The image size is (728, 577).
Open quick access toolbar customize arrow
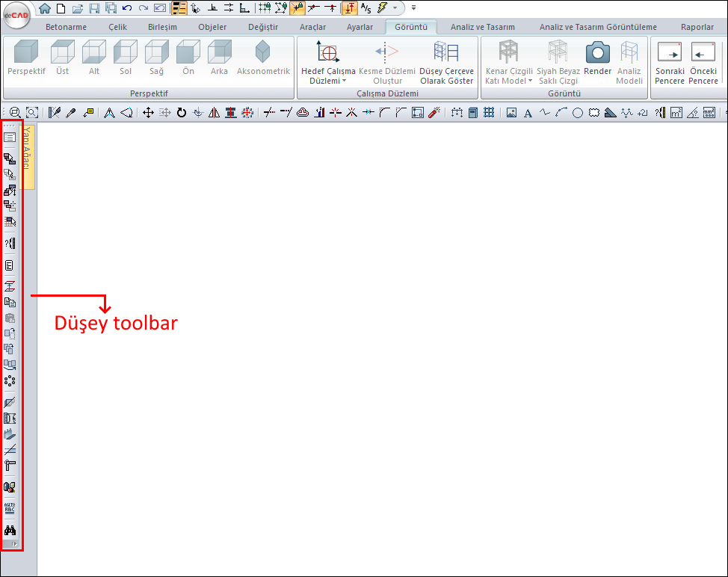pyautogui.click(x=413, y=8)
